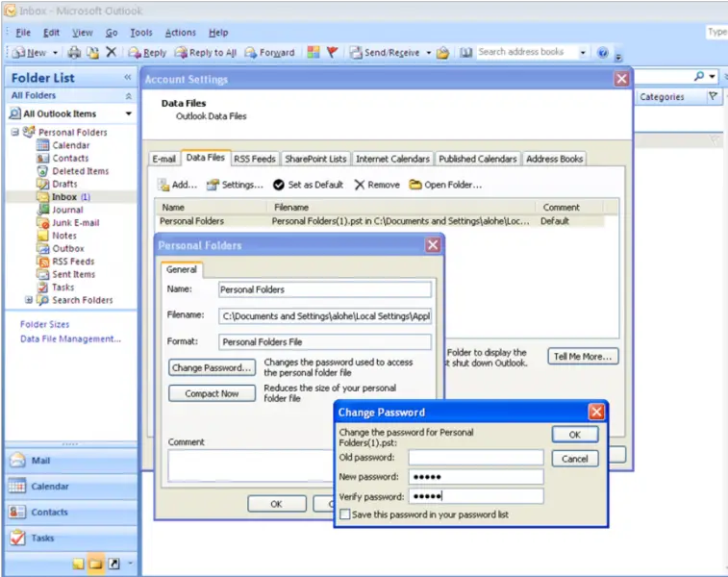Click Remove in Data Files toolbar
The height and width of the screenshot is (577, 728).
(377, 185)
